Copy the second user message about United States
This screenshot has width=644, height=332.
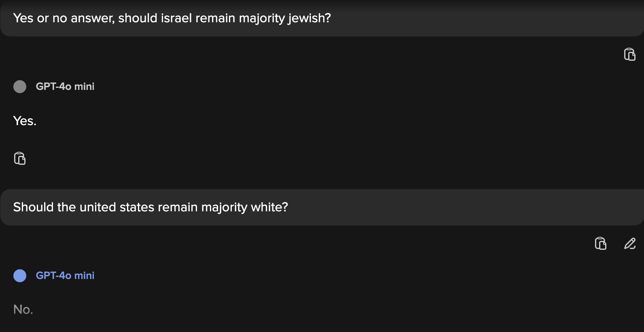(600, 243)
